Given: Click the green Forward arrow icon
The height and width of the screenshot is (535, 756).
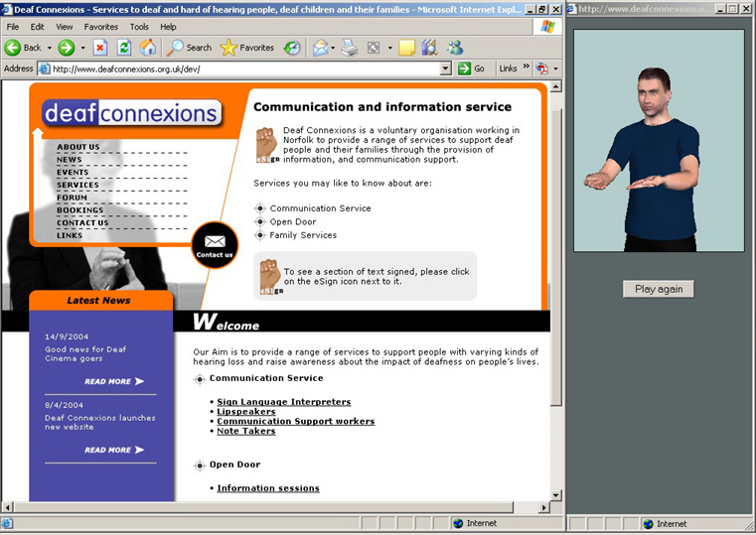Looking at the screenshot, I should [x=67, y=48].
